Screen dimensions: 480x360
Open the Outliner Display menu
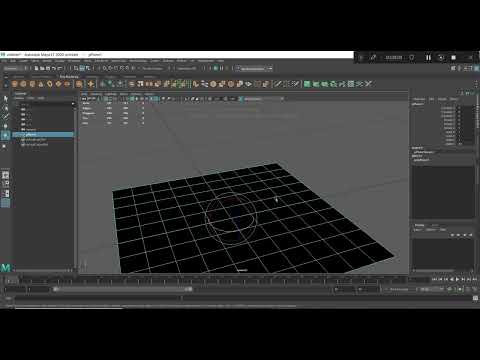(x=19, y=98)
